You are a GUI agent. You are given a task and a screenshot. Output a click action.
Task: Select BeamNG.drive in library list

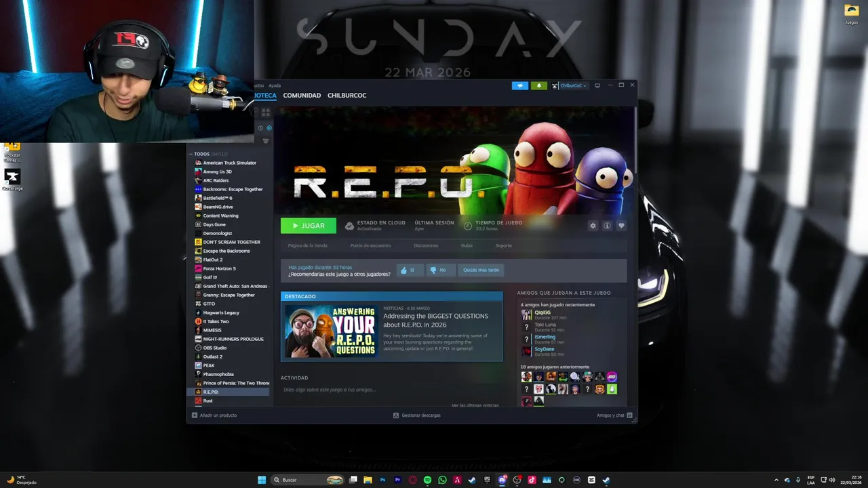pos(229,207)
